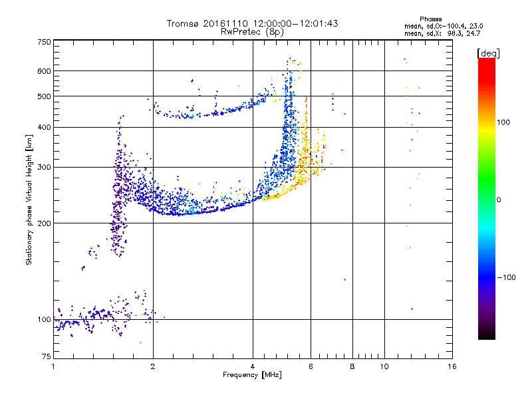Click the x-axis tick label '6'

[x=311, y=366]
